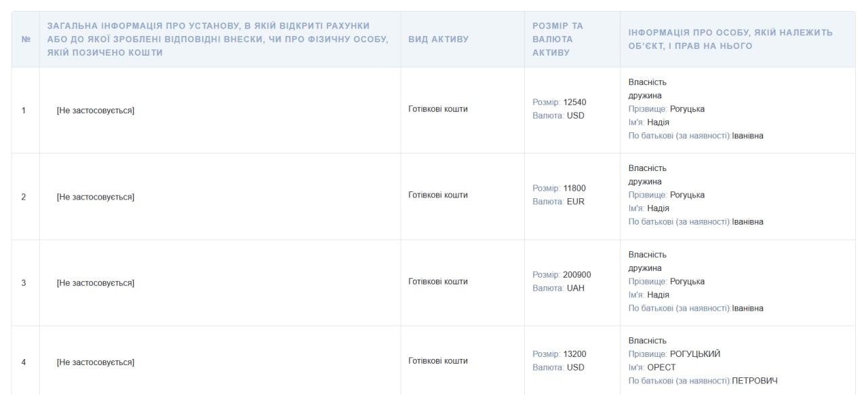868x395 pixels.
Task: Click the amount 200900 value
Action: pyautogui.click(x=577, y=275)
